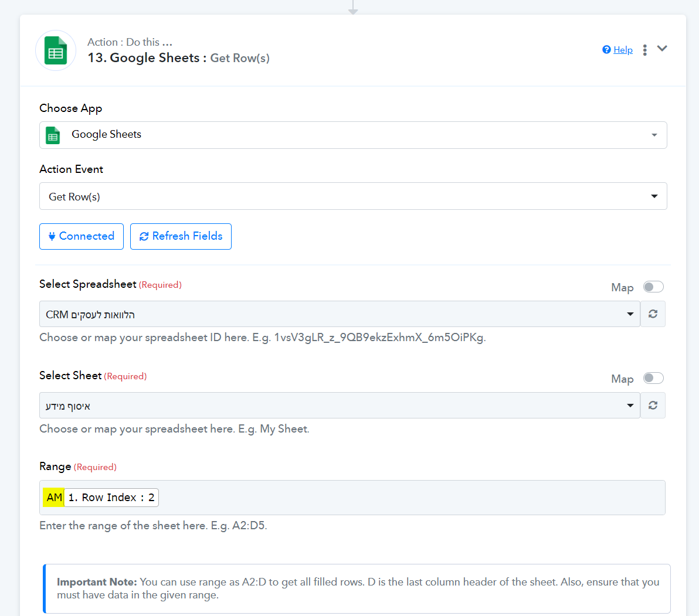Viewport: 699px width, 616px height.
Task: Click the highlighted AM text in Range
Action: pyautogui.click(x=54, y=498)
